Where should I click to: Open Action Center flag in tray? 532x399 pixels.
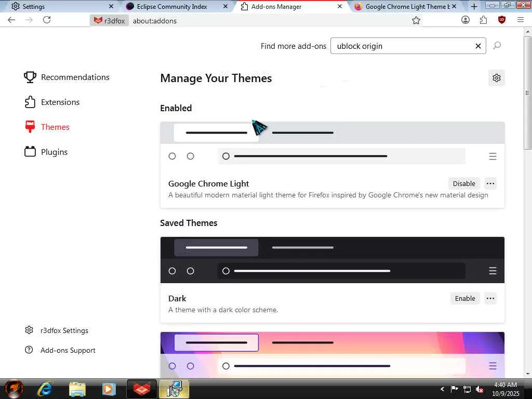[x=454, y=389]
